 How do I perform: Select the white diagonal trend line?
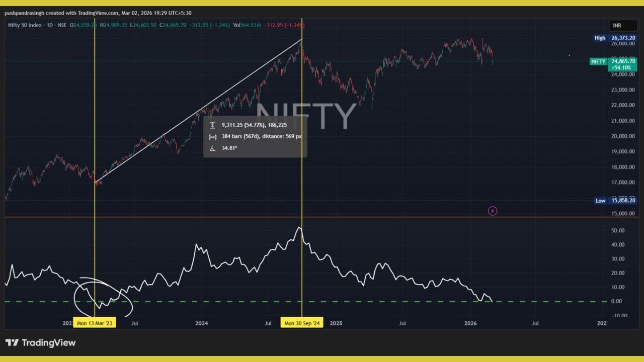coord(201,109)
